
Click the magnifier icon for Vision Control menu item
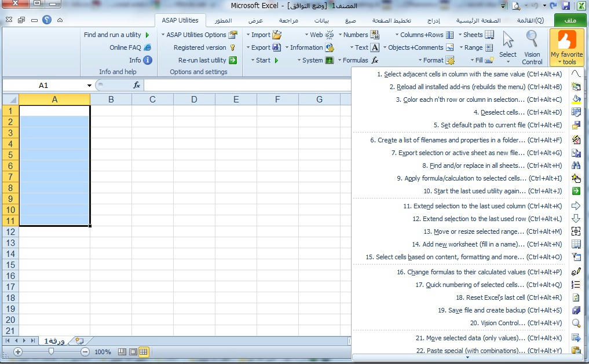576,323
